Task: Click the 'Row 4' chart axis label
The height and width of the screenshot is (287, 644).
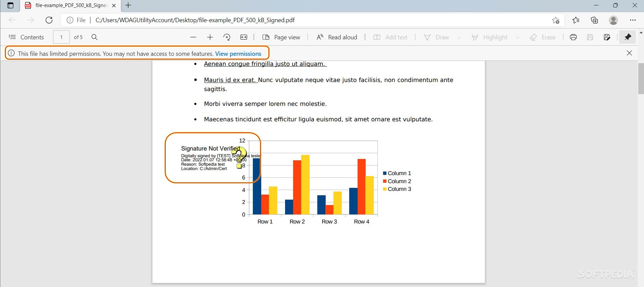Action: coord(362,222)
